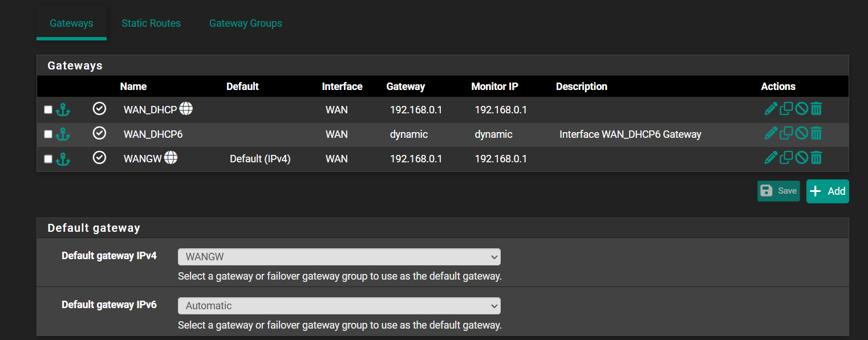Delete the WANGW gateway entry
The height and width of the screenshot is (340, 868).
click(816, 157)
